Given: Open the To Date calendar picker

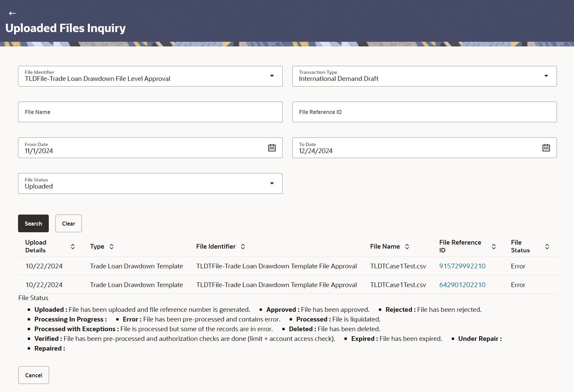Looking at the screenshot, I should (x=546, y=148).
